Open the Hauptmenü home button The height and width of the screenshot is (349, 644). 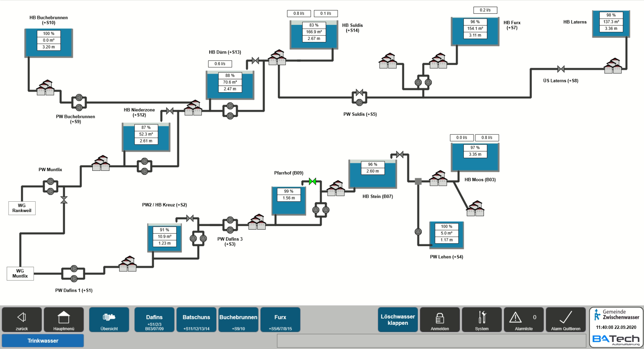pos(64,319)
